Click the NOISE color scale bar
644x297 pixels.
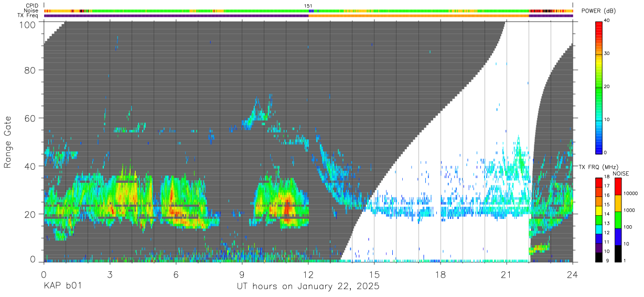click(618, 220)
